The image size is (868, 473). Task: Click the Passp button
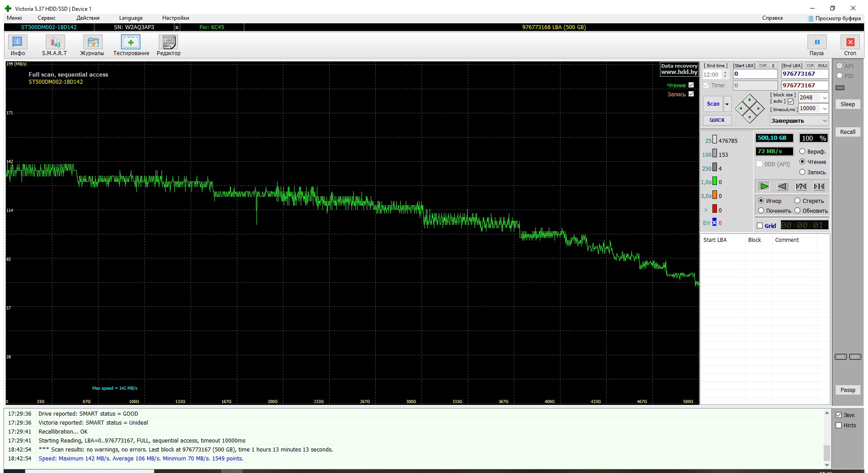[x=847, y=390]
